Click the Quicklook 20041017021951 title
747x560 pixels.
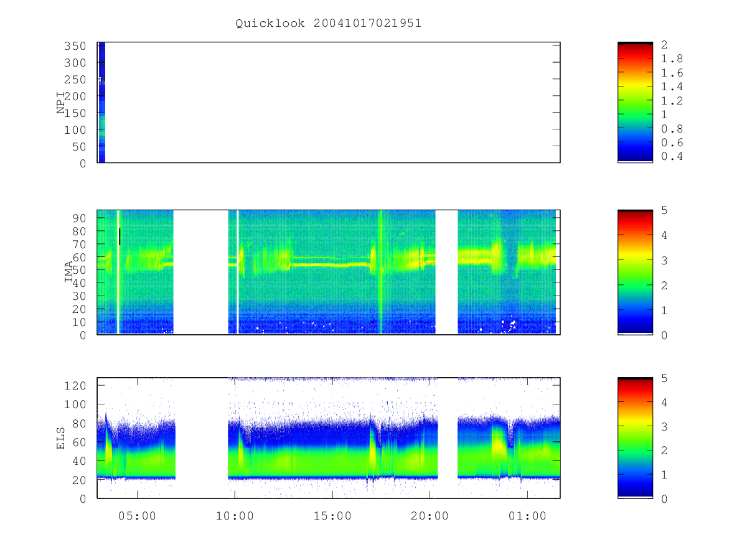[x=328, y=24]
